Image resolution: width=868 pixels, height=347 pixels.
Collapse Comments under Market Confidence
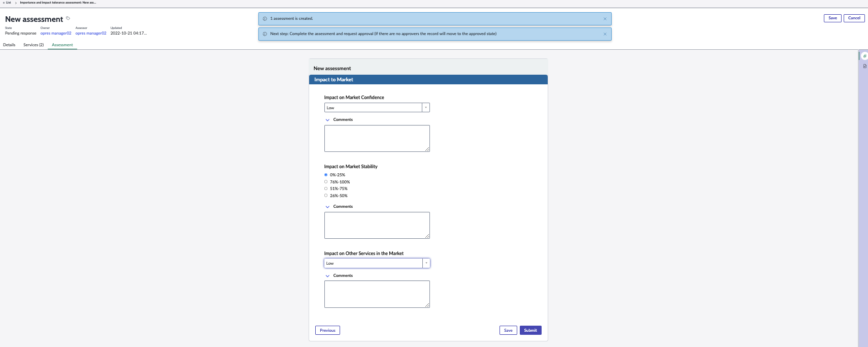pyautogui.click(x=327, y=120)
